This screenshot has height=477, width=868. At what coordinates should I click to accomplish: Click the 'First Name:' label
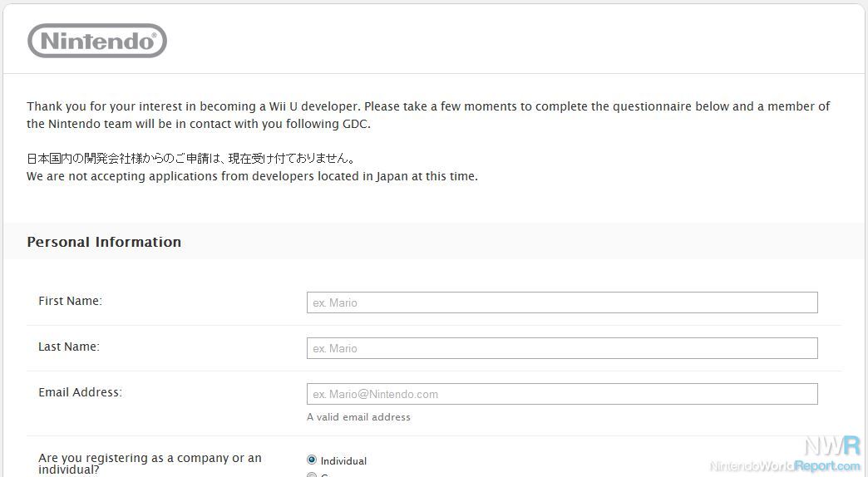pyautogui.click(x=71, y=301)
